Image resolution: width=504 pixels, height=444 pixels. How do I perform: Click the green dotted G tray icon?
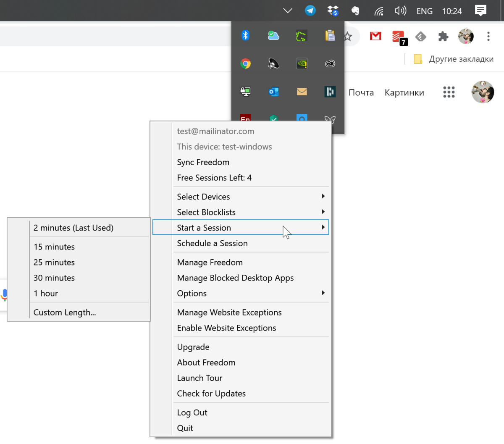(302, 36)
